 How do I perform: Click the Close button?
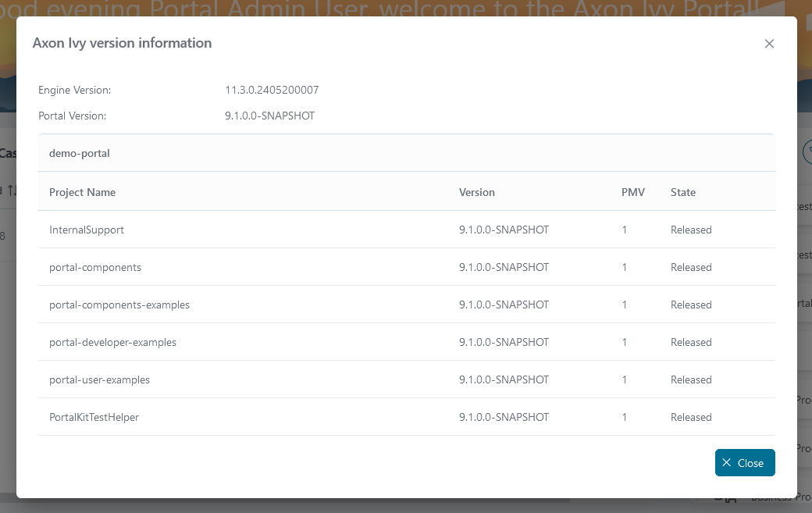point(745,463)
